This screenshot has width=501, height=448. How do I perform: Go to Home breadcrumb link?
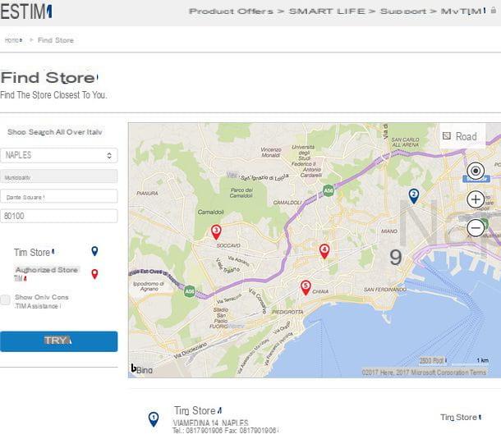tap(13, 40)
